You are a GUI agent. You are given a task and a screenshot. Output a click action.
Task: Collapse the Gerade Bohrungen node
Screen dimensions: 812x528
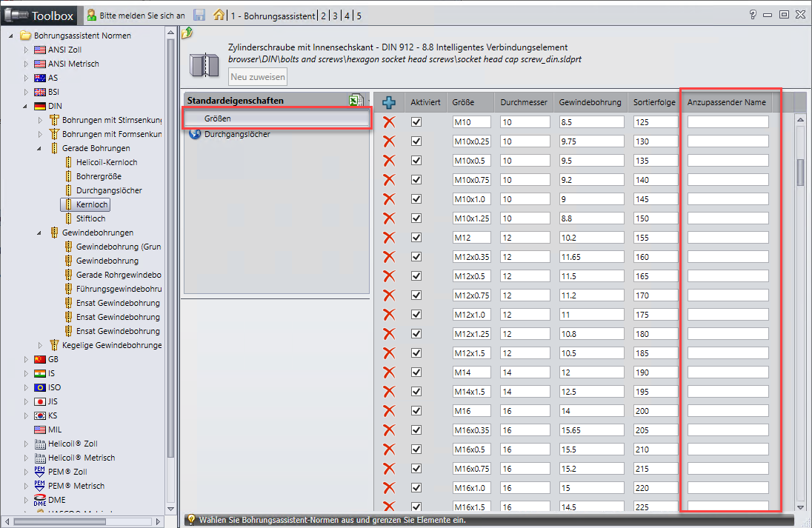coord(40,148)
